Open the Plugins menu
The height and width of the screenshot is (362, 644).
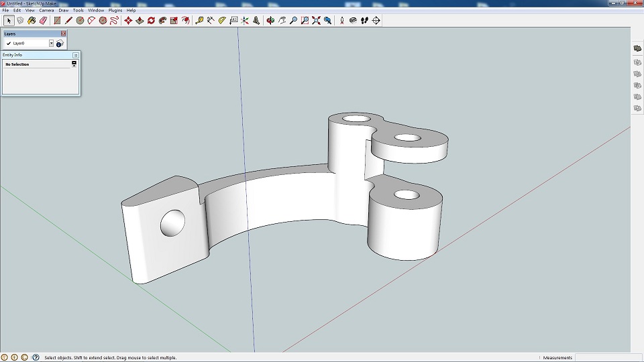[115, 11]
